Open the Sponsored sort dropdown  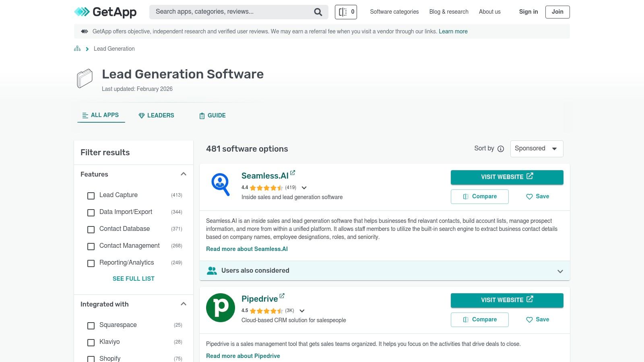point(537,148)
